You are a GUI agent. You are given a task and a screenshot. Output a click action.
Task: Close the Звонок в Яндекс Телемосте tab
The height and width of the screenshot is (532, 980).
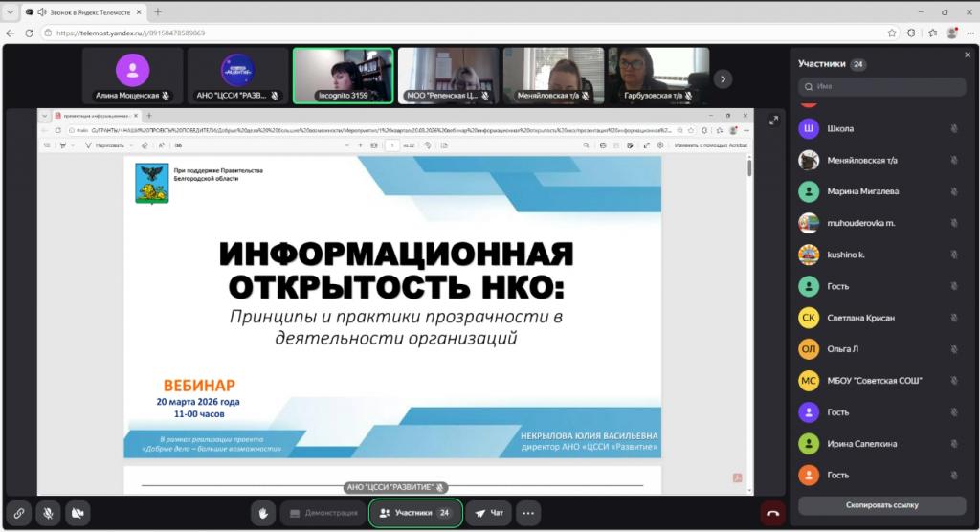(x=138, y=11)
